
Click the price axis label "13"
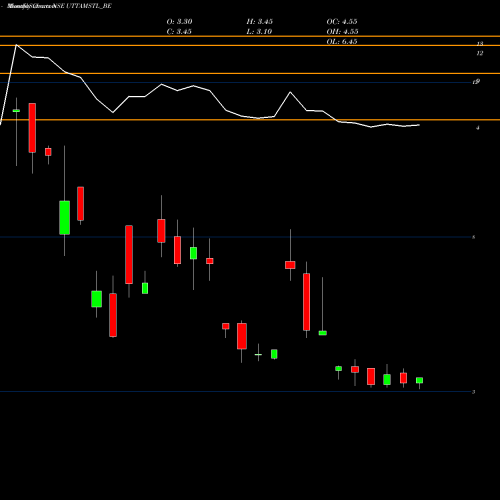pos(480,44)
